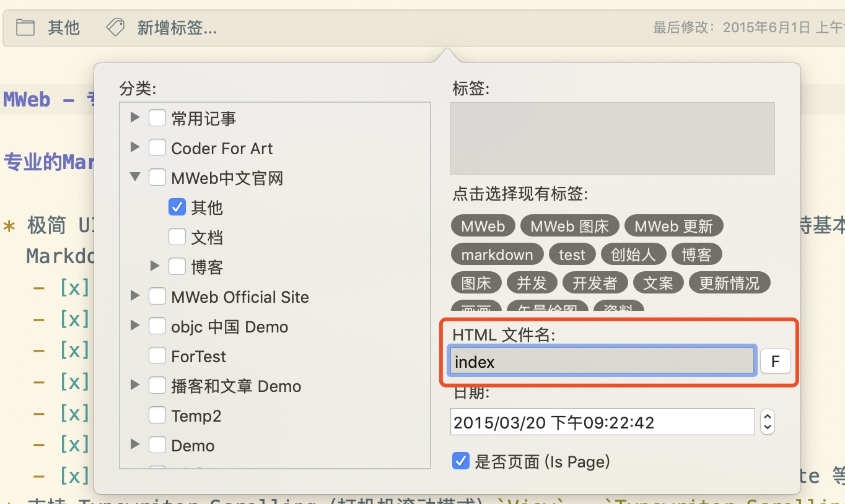
Task: Uncheck the 其他 category checkbox
Action: click(x=177, y=207)
